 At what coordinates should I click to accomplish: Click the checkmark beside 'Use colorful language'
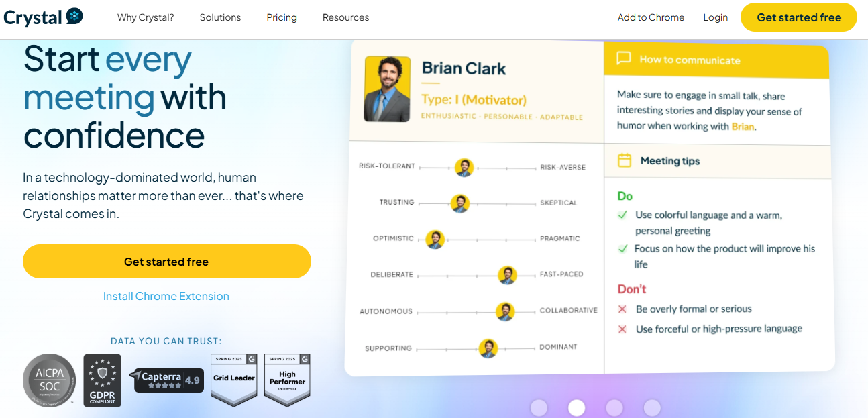pyautogui.click(x=622, y=215)
